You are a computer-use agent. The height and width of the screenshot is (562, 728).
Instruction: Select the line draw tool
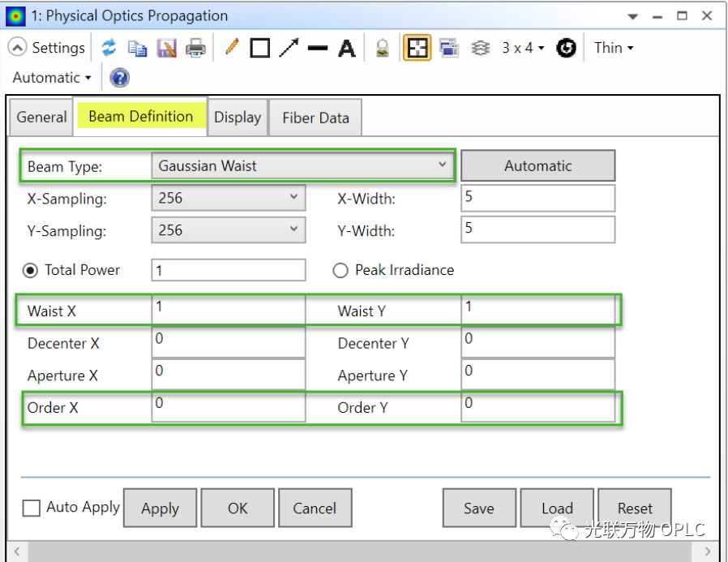(x=318, y=49)
